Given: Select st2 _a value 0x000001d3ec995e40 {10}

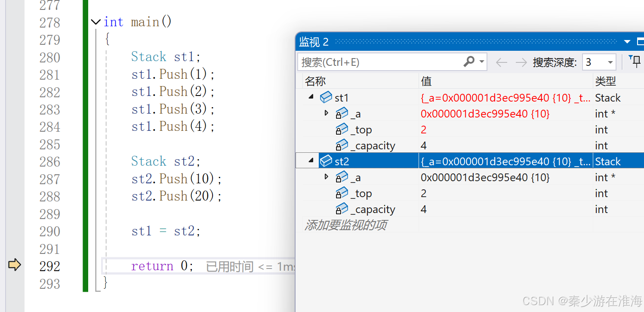Looking at the screenshot, I should coord(485,177).
